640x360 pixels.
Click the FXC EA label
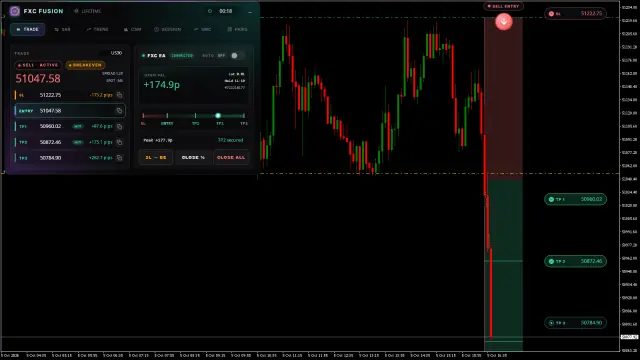click(x=156, y=56)
